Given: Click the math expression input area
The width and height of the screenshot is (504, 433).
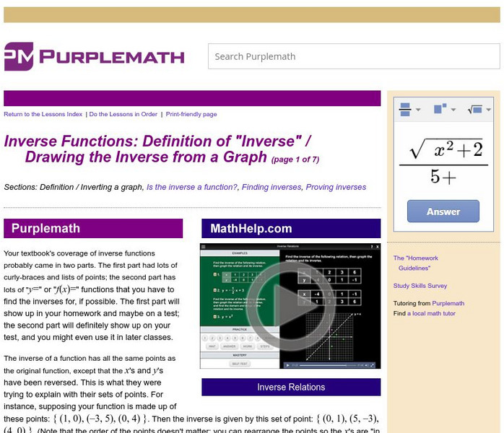Looking at the screenshot, I should click(443, 162).
